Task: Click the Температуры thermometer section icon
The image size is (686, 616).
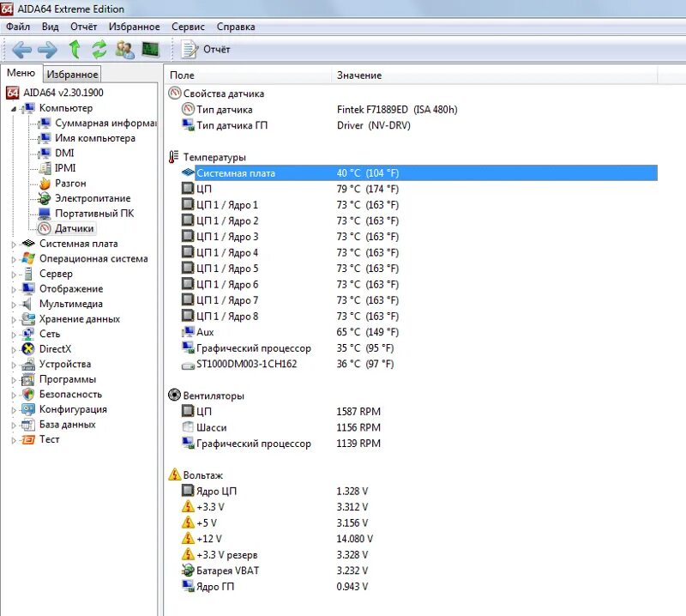Action: coord(174,156)
